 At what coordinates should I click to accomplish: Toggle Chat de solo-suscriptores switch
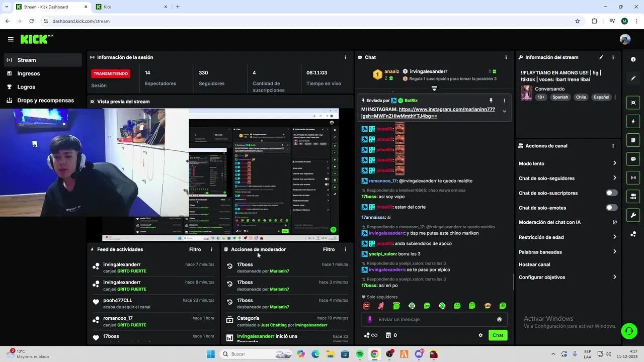click(x=611, y=193)
